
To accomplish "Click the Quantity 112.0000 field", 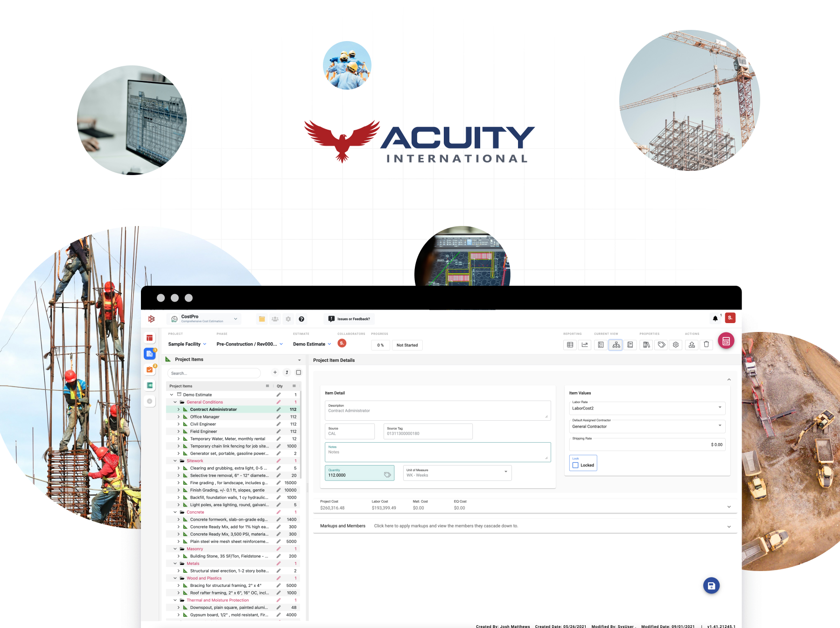I will point(359,473).
